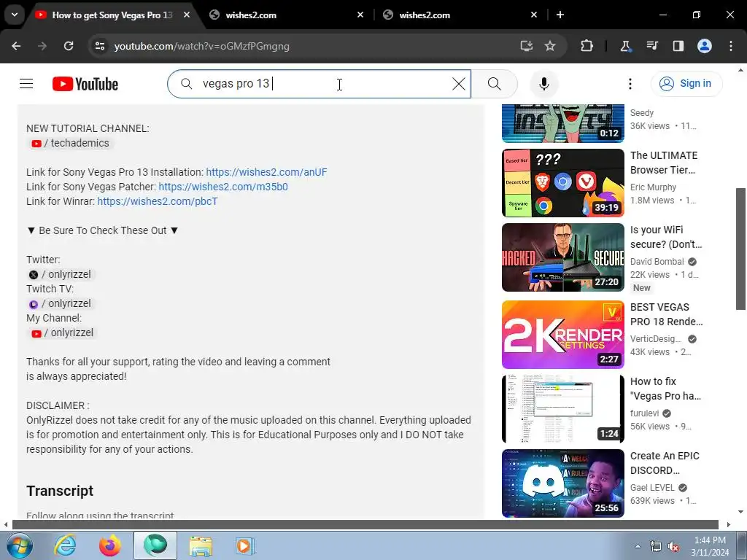Clear the search query with X
This screenshot has width=747, height=560.
(458, 84)
